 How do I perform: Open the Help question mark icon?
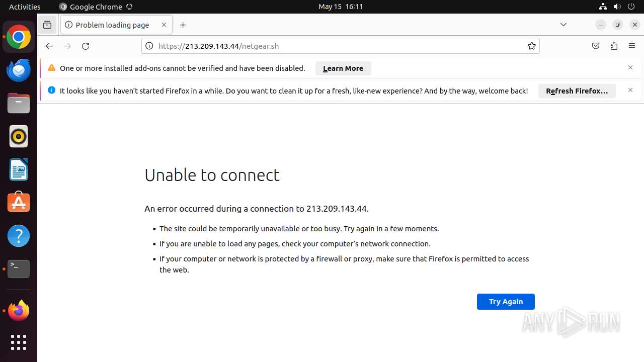click(x=19, y=236)
